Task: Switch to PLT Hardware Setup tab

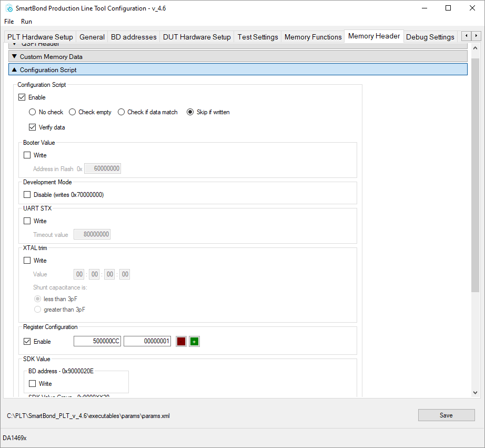Action: (x=40, y=37)
